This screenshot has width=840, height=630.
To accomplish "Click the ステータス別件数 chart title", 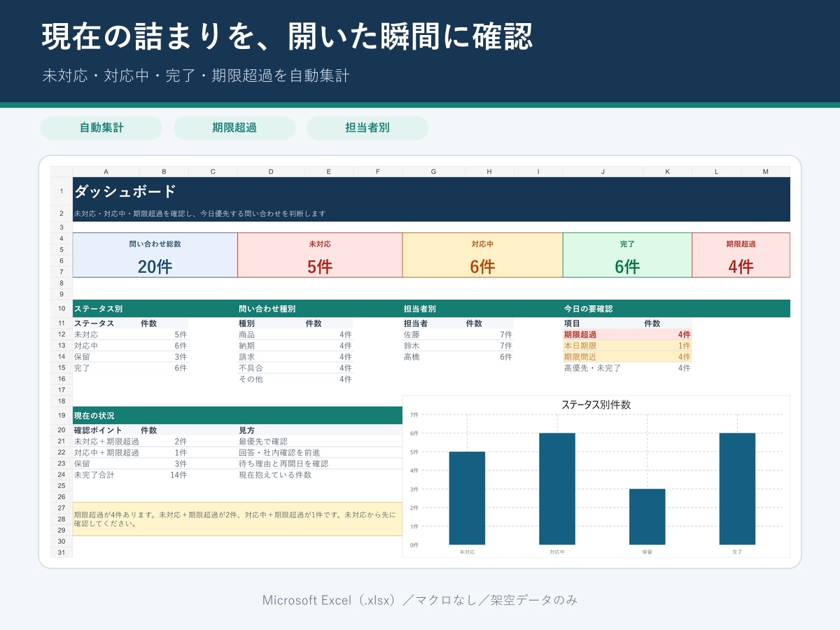I will tap(596, 405).
